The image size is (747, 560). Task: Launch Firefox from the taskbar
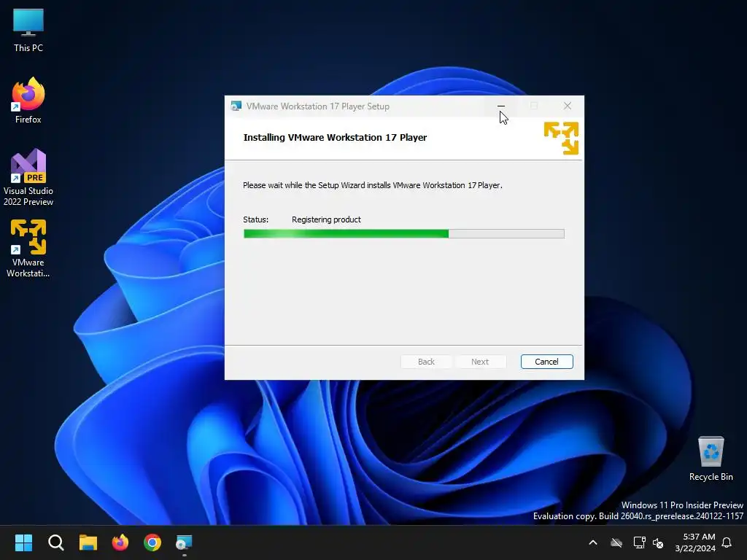pos(120,542)
